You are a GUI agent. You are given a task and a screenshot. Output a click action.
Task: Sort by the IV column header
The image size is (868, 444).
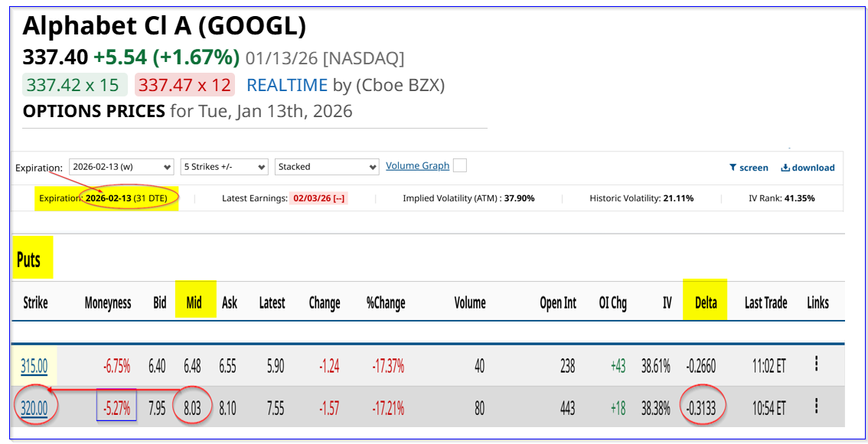point(667,303)
